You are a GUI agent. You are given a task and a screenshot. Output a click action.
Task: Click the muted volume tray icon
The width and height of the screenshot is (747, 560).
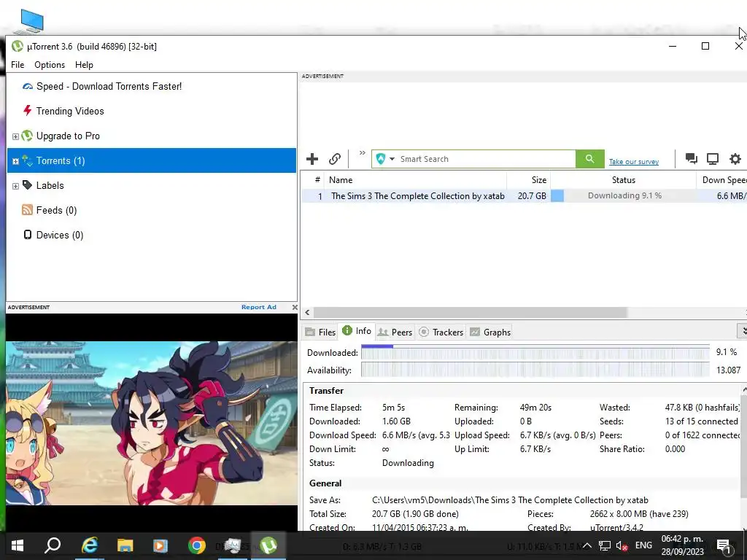coord(622,545)
